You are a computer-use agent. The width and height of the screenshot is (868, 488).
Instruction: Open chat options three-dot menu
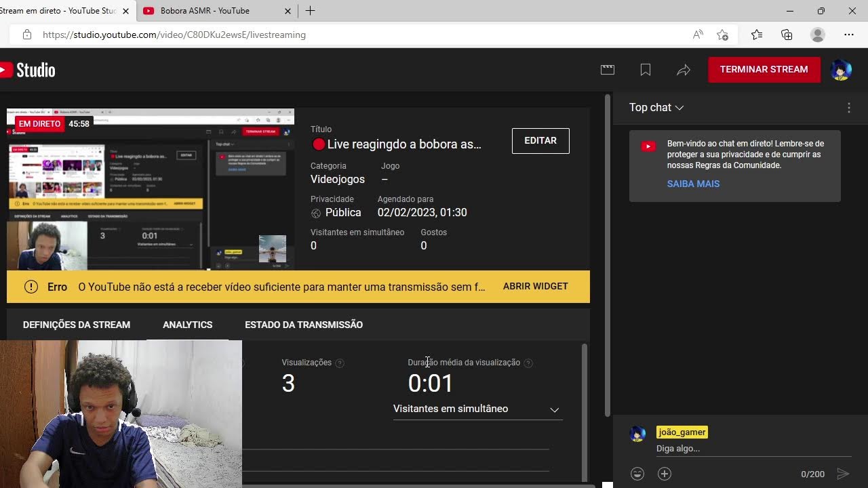849,107
